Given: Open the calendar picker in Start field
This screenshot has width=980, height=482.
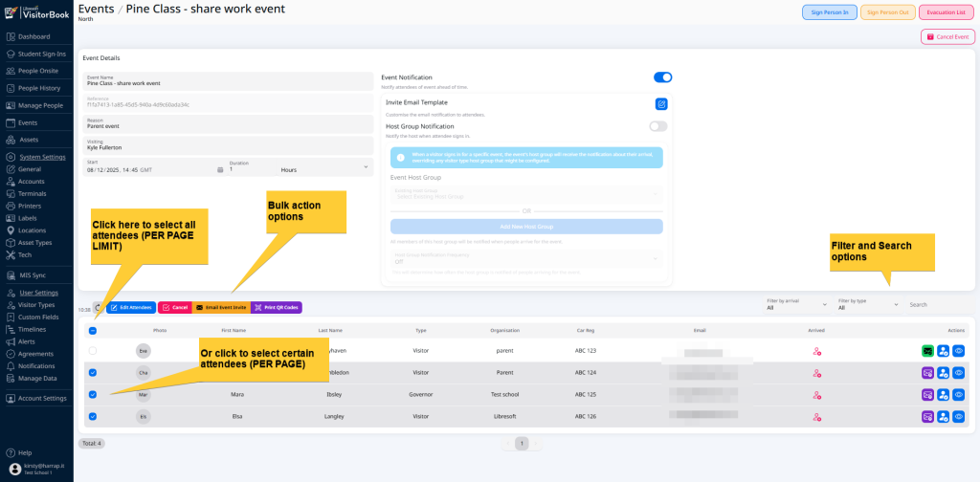Looking at the screenshot, I should click(220, 169).
